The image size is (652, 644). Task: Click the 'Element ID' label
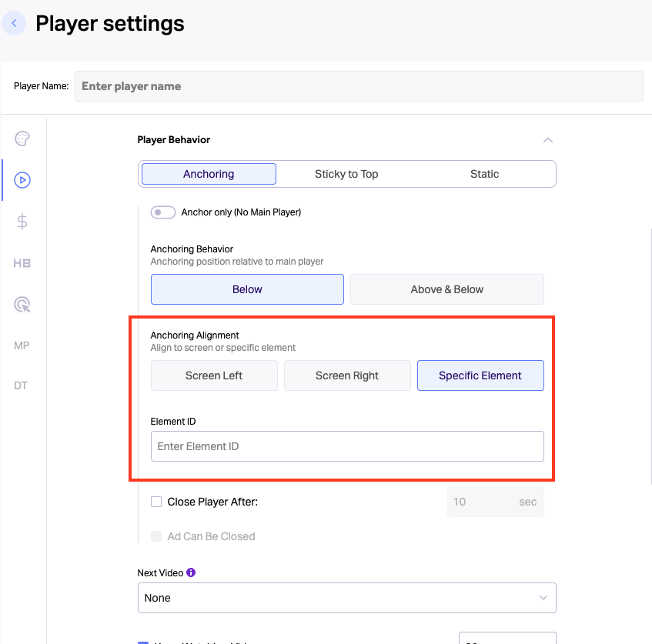[x=173, y=421]
